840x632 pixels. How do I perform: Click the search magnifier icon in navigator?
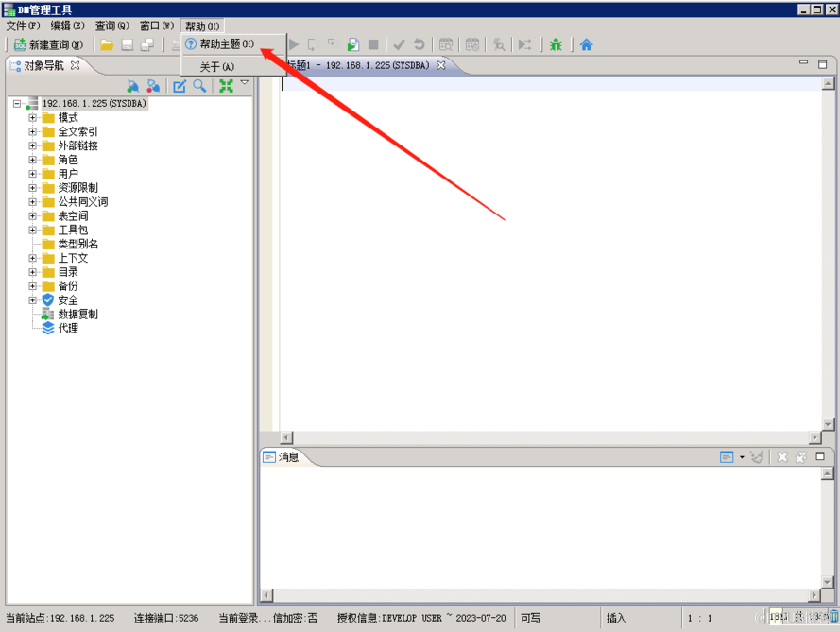pos(199,86)
